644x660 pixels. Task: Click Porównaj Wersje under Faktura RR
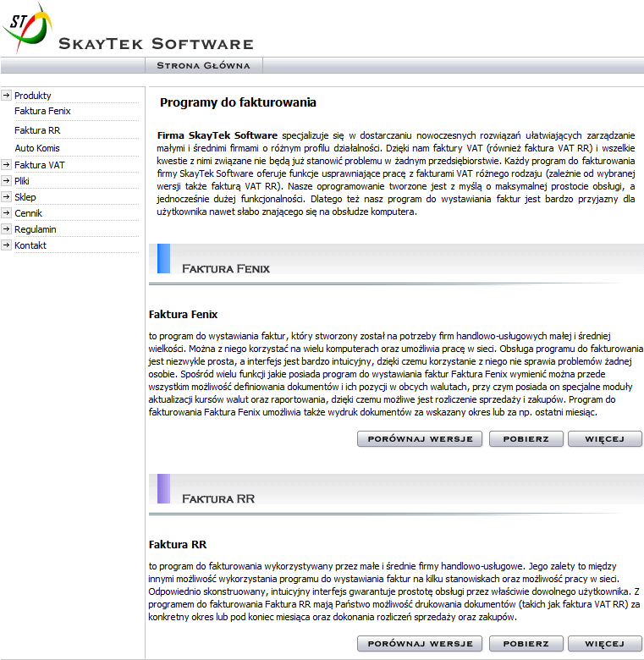(x=420, y=644)
